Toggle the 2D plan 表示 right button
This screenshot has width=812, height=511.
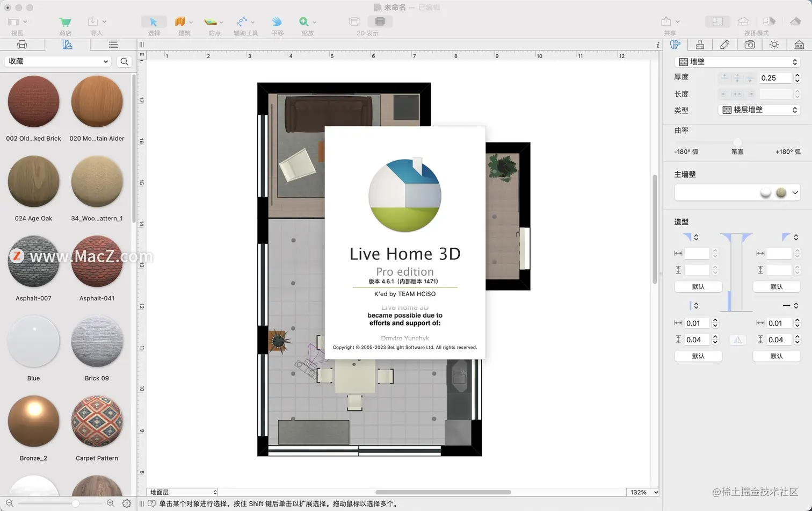coord(380,21)
